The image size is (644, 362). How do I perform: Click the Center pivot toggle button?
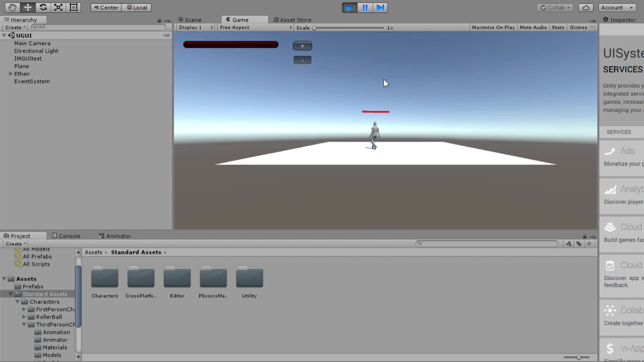tap(106, 7)
